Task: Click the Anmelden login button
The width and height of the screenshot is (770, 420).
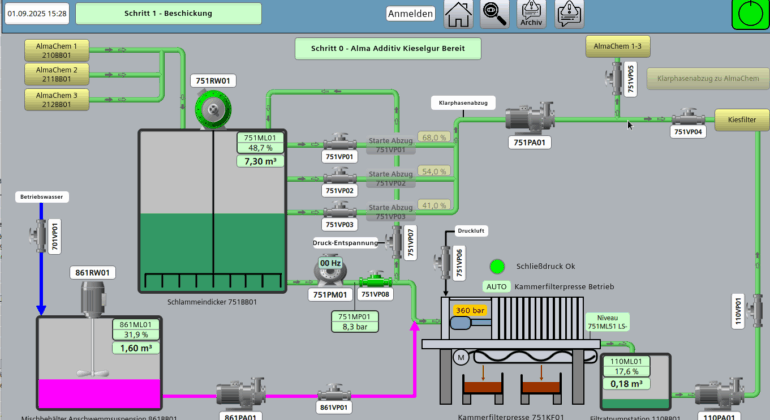Action: click(411, 14)
